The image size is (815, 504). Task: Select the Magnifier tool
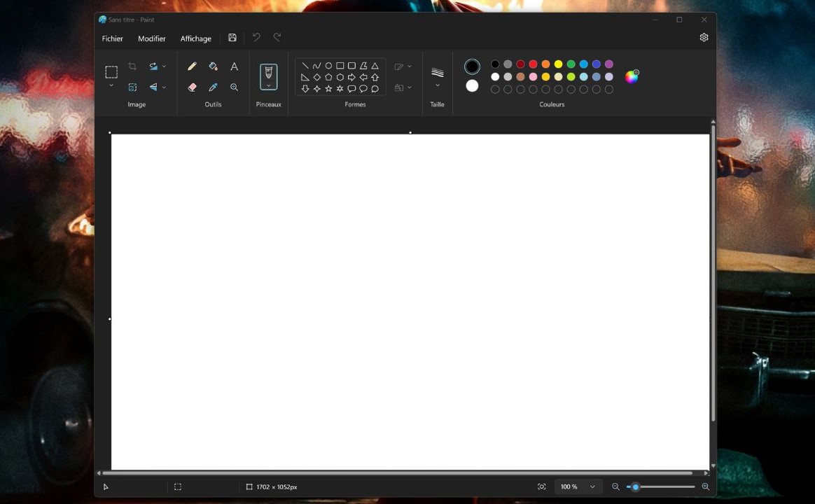[235, 87]
